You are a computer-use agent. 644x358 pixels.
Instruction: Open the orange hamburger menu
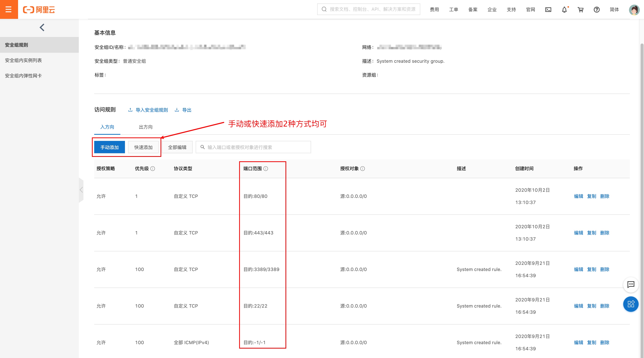(x=9, y=9)
